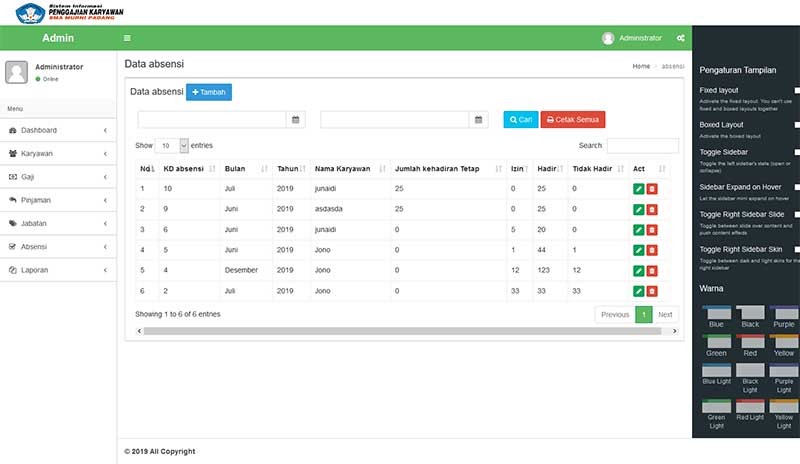
Task: Click the Administrator avatar in top bar
Action: click(x=608, y=38)
